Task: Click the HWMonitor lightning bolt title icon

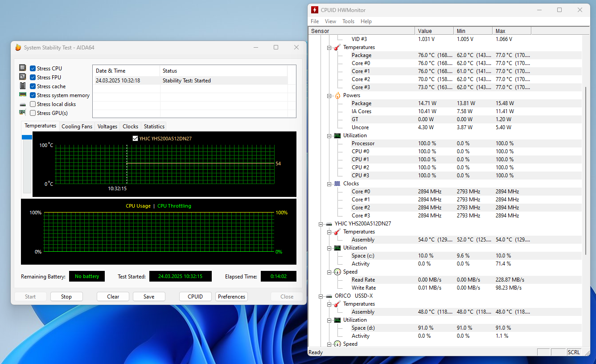Action: pos(315,10)
